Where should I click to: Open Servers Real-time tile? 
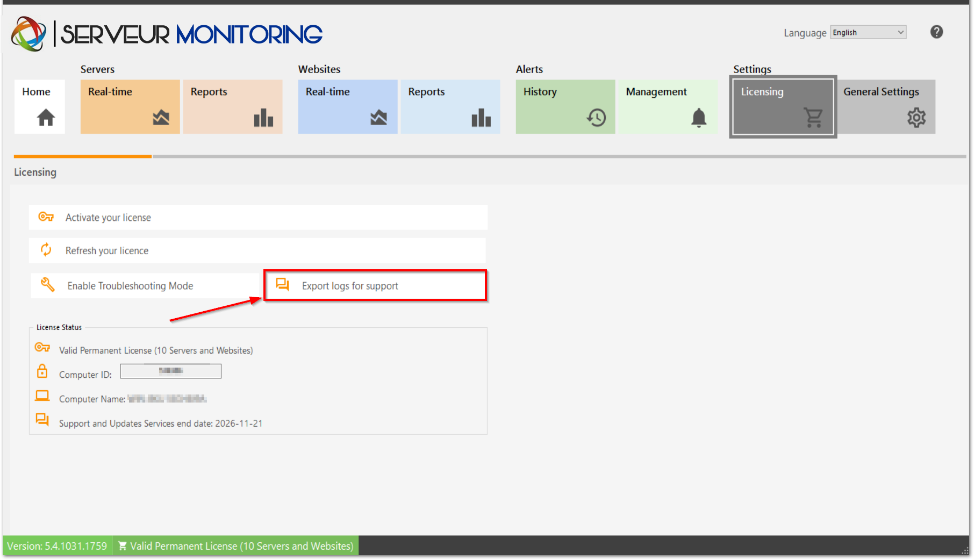click(130, 106)
